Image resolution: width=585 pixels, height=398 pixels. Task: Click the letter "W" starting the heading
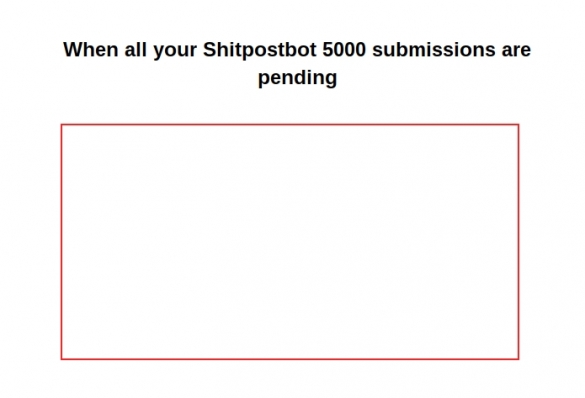[73, 50]
